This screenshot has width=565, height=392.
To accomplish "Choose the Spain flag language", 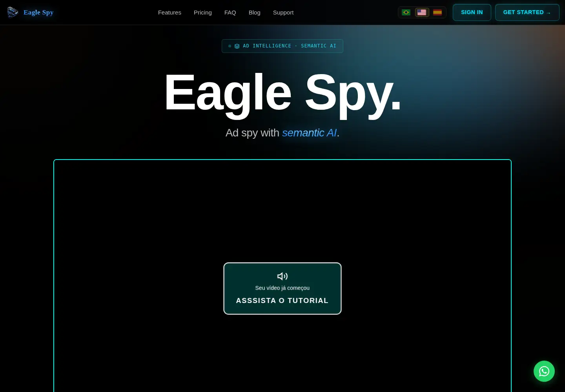I will (437, 13).
